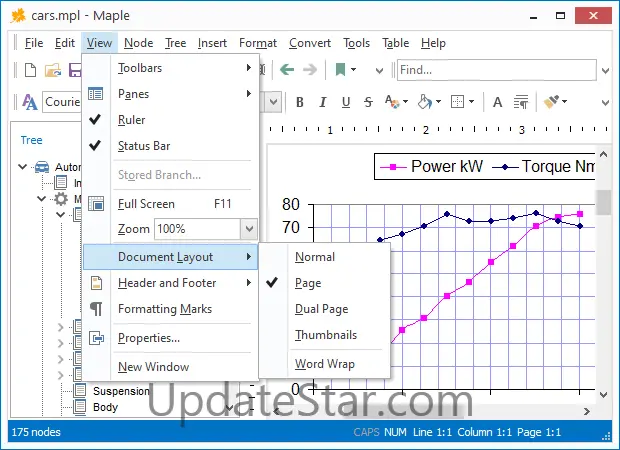This screenshot has width=620, height=450.
Task: Toggle the Ruler checkmark option
Action: [171, 120]
